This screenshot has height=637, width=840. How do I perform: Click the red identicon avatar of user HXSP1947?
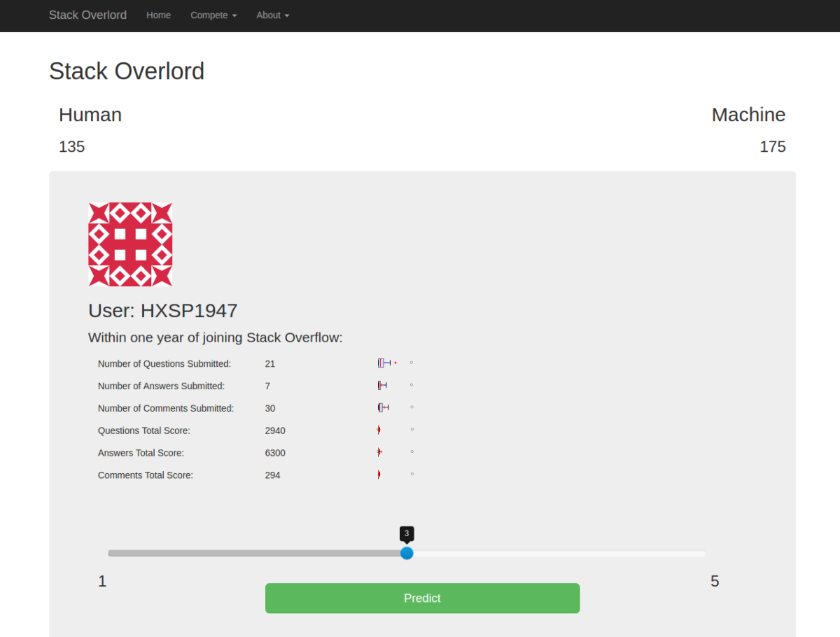pyautogui.click(x=130, y=244)
